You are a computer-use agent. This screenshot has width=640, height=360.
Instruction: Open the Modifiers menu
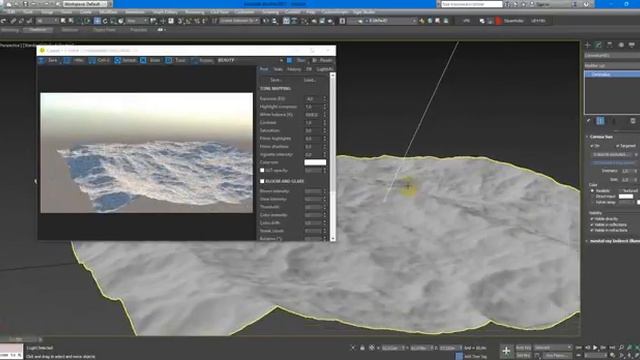[x=108, y=12]
